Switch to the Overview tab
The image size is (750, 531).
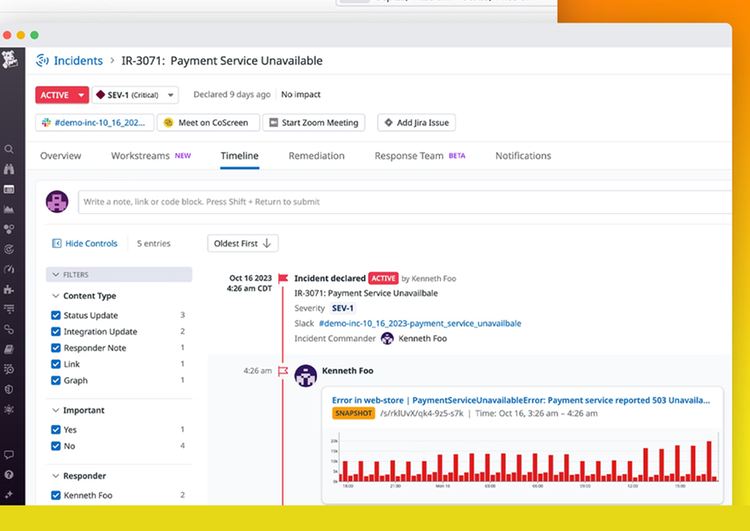coord(61,156)
